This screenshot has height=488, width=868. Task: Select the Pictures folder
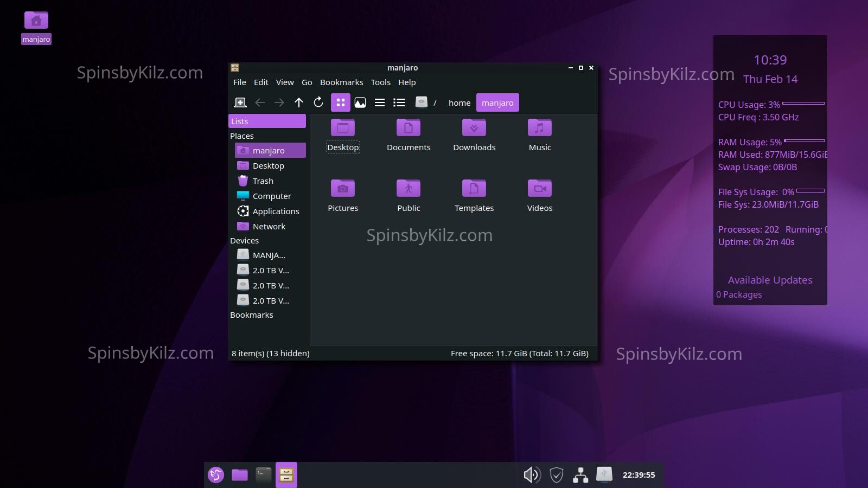(343, 189)
